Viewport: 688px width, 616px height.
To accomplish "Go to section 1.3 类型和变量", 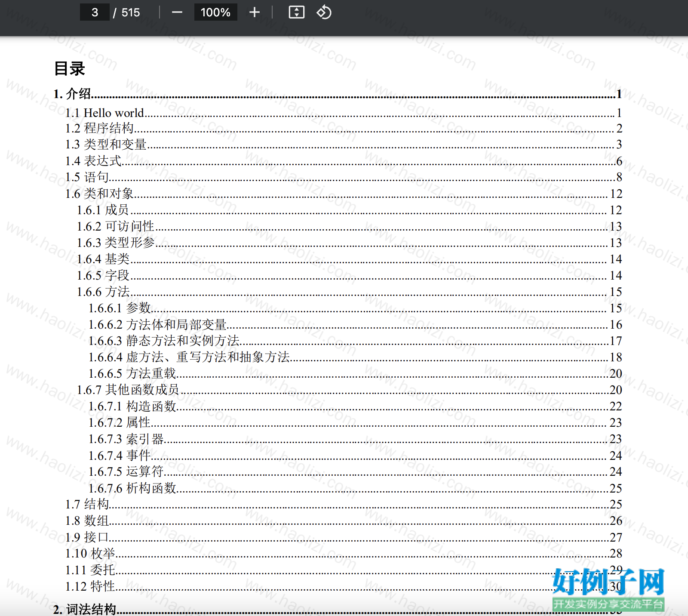I will coord(344,145).
